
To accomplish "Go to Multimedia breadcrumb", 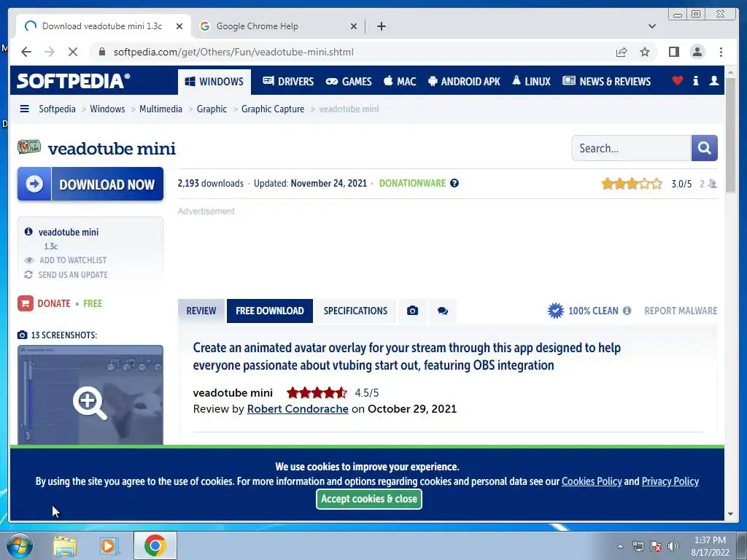I will tap(160, 109).
